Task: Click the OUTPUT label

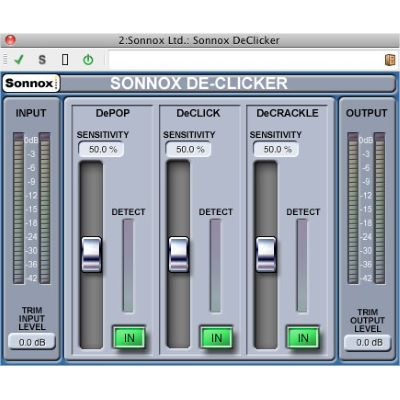Action: (366, 113)
